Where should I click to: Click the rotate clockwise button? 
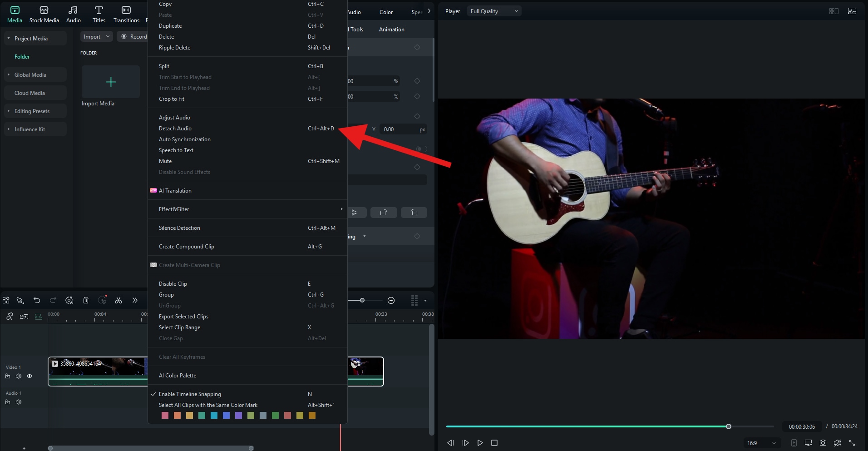384,213
